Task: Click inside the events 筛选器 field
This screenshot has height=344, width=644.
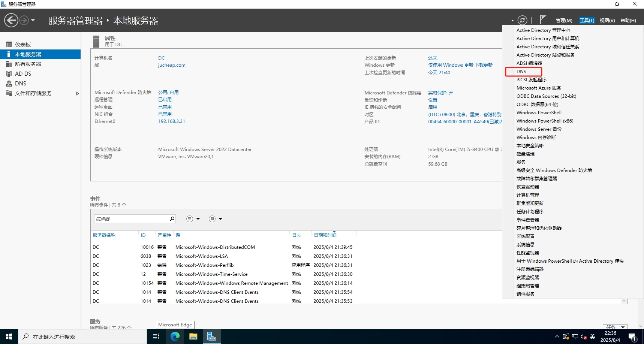Action: (131, 219)
